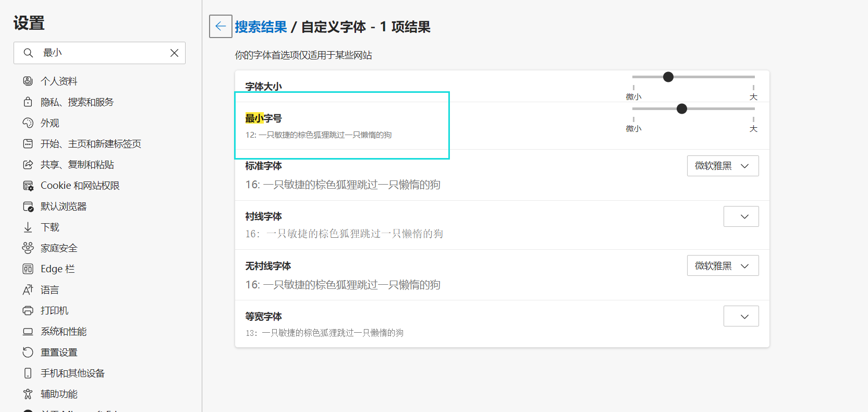The height and width of the screenshot is (412, 868).
Task: Open Cookie 和网站权限 settings
Action: coord(80,185)
